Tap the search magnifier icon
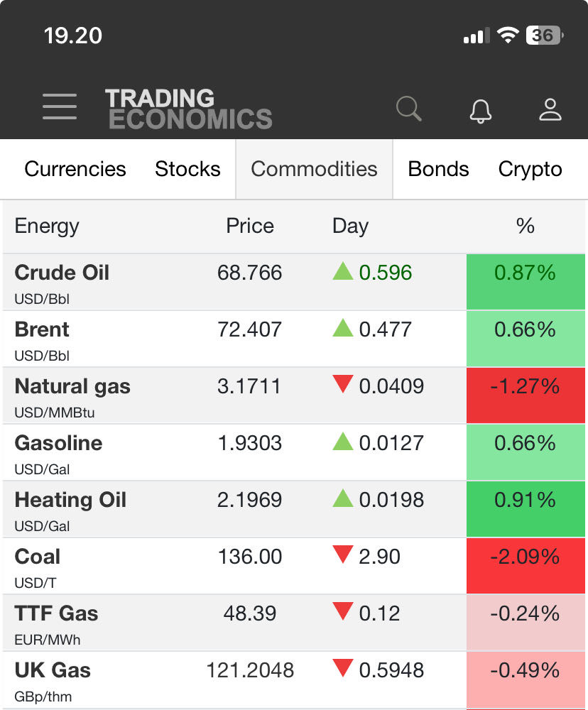This screenshot has width=588, height=710. pos(408,109)
